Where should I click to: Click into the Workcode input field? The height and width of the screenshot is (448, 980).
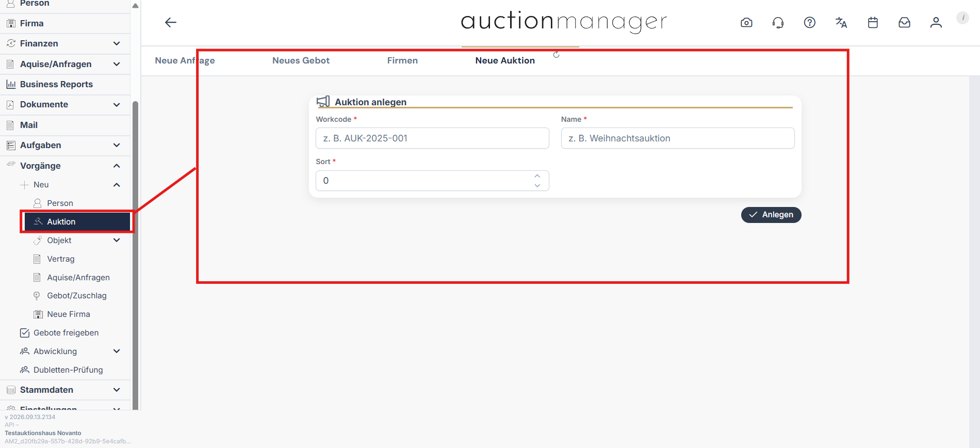(432, 138)
